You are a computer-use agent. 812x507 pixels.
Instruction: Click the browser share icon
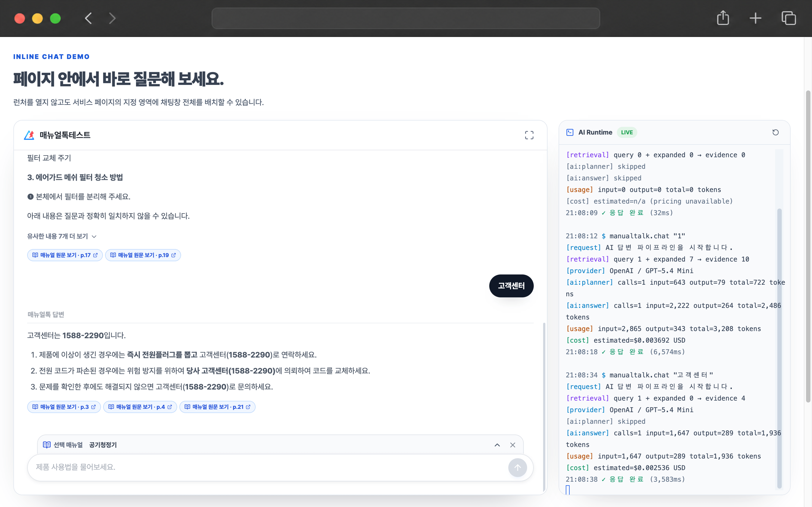click(x=723, y=18)
